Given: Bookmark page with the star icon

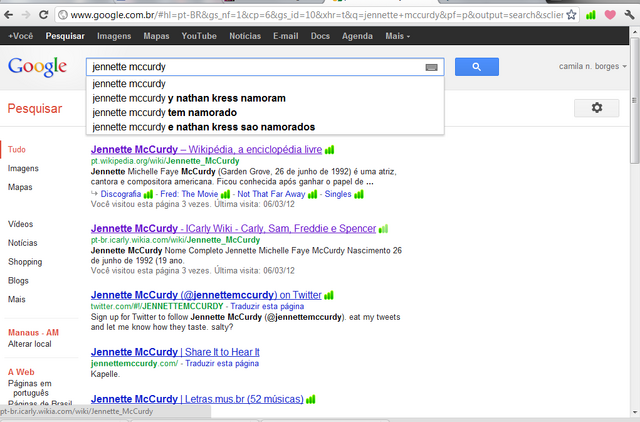Looking at the screenshot, I should [x=571, y=15].
